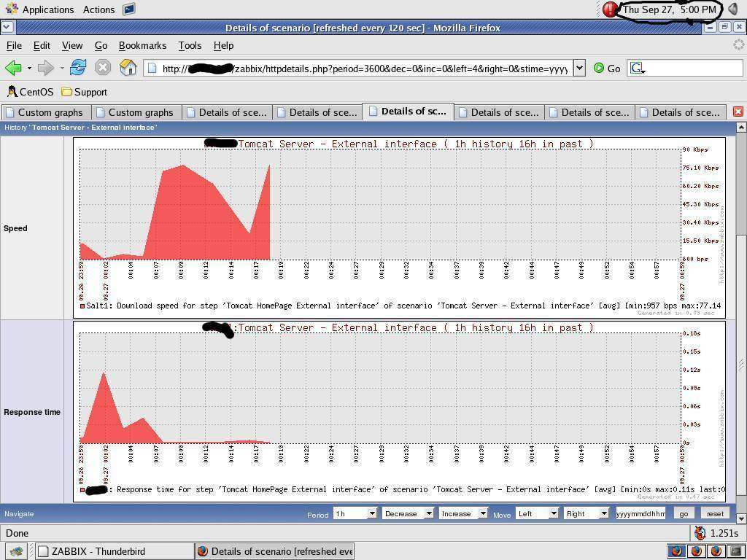Click the 1.251s load time status icon

click(x=700, y=533)
